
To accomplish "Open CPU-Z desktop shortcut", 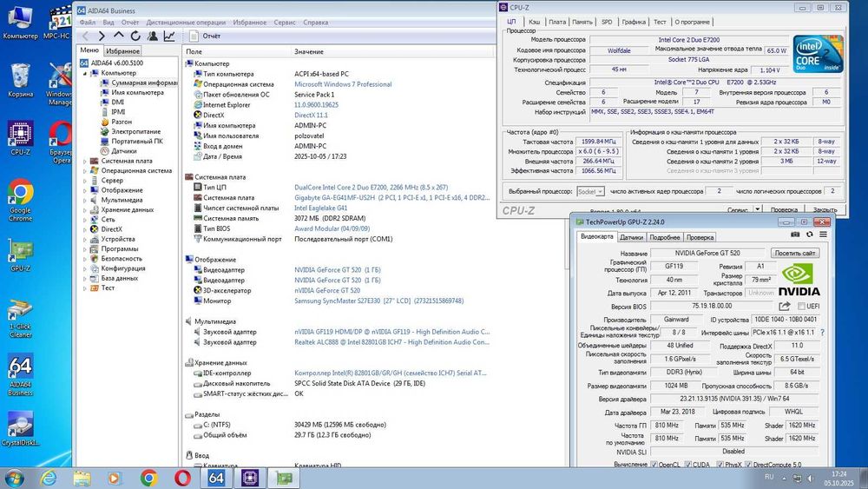I will pyautogui.click(x=21, y=138).
